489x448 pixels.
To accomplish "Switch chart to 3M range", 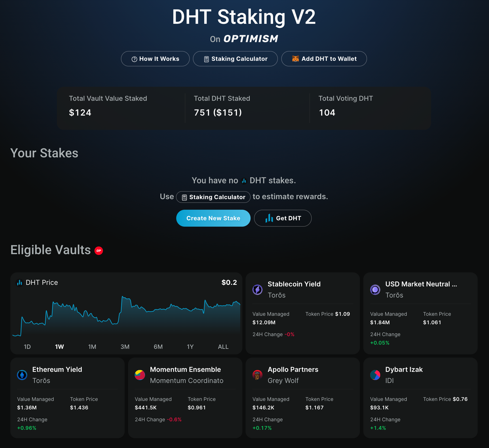I will click(x=125, y=347).
